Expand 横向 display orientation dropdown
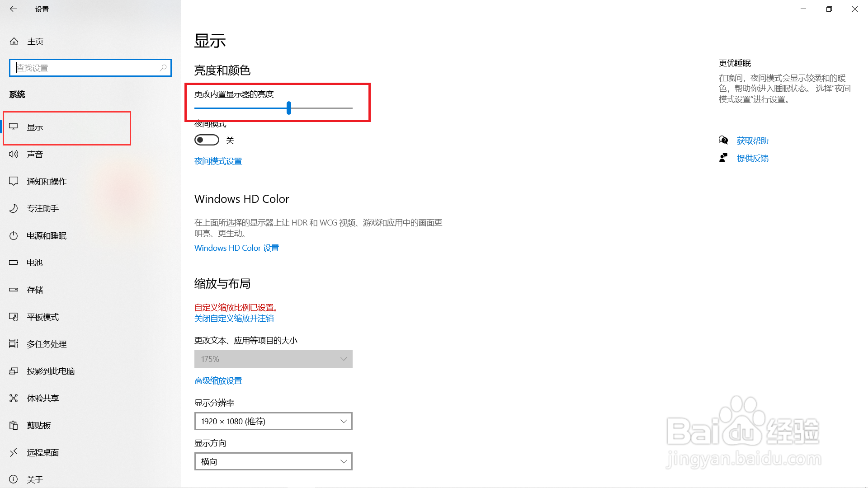 coord(273,461)
